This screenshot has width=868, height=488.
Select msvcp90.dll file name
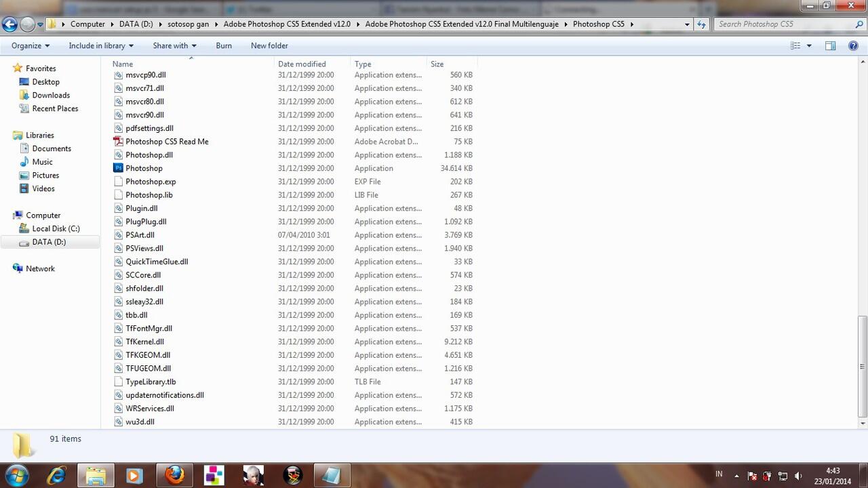point(145,75)
